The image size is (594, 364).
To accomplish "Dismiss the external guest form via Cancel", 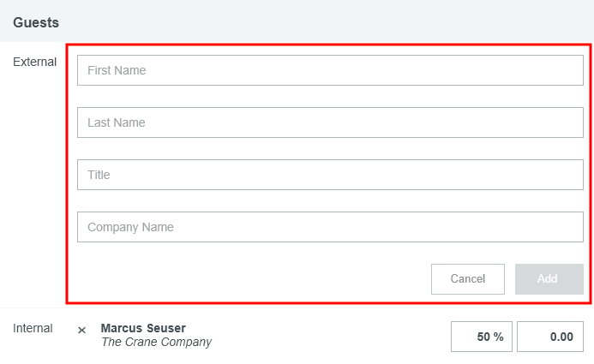I will [468, 279].
